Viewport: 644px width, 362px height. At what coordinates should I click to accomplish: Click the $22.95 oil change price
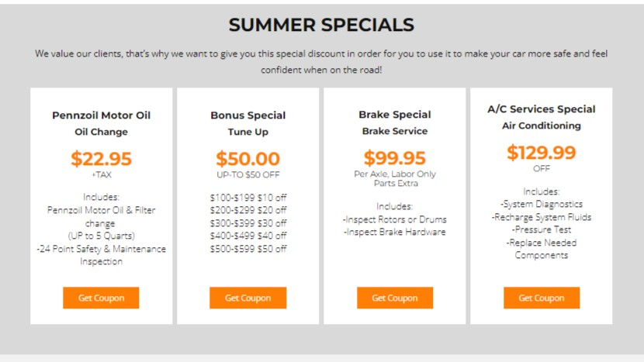[101, 159]
